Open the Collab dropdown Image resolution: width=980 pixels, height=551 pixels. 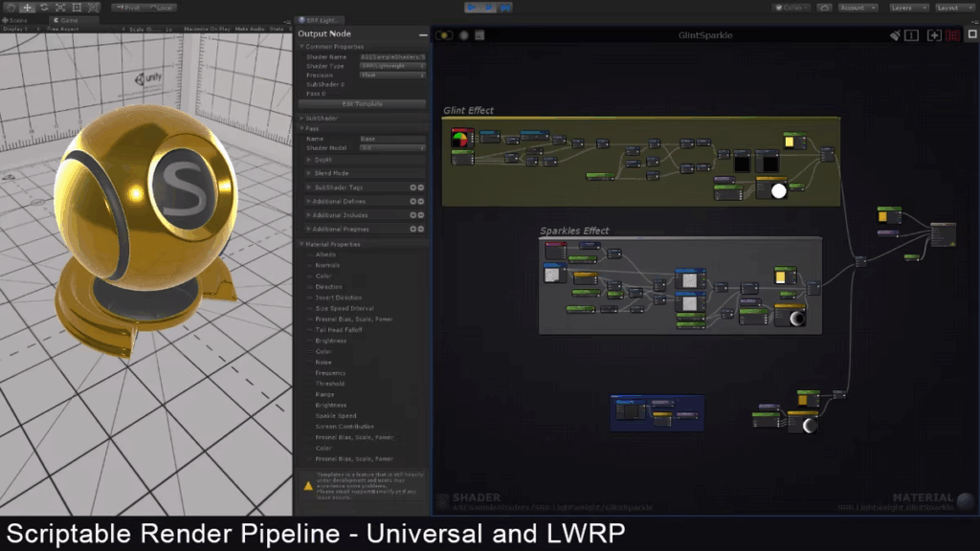point(791,8)
